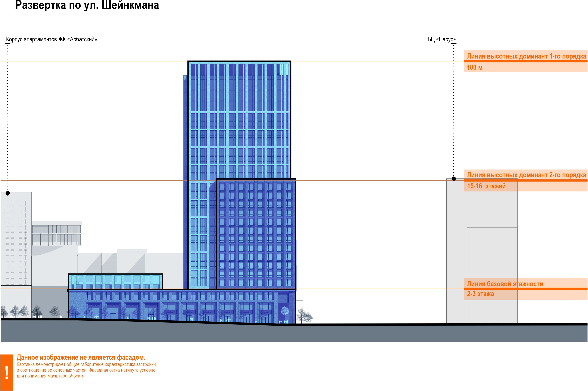
Task: Click the low glass pavilion on the podium roof
Action: [115, 281]
